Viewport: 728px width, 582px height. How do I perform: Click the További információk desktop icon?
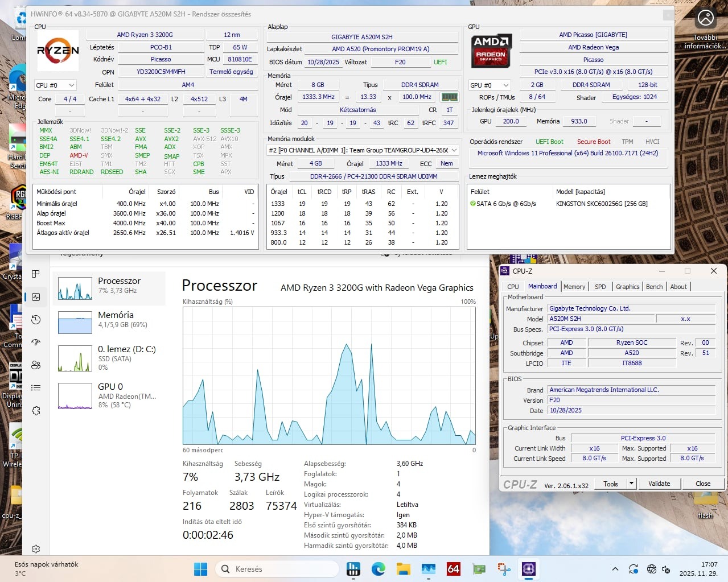click(x=706, y=30)
